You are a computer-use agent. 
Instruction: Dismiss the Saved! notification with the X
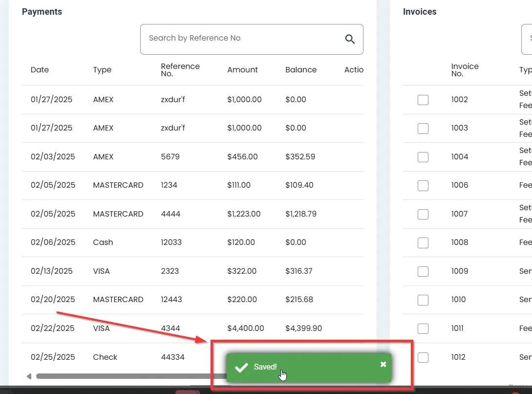click(x=383, y=364)
